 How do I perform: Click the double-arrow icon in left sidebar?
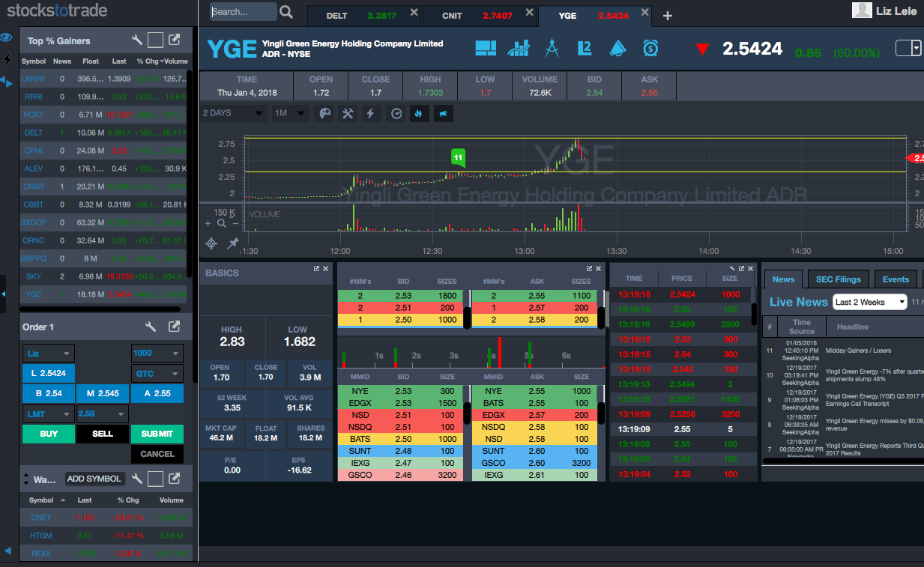7,81
